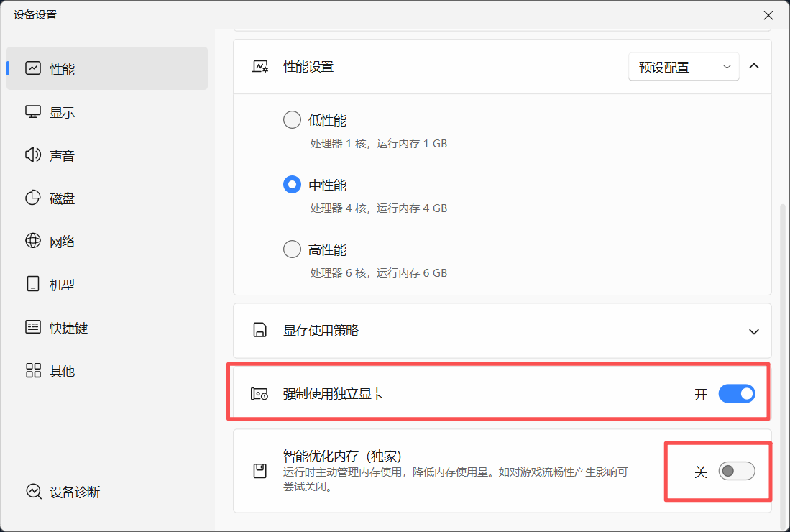The image size is (790, 532).
Task: Open the 预设配置 dropdown
Action: coord(683,66)
